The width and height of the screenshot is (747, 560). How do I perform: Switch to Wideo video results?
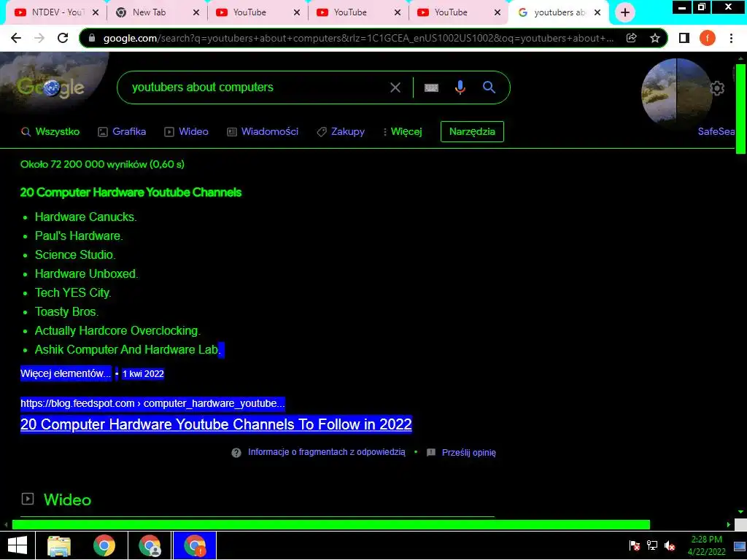coord(186,131)
